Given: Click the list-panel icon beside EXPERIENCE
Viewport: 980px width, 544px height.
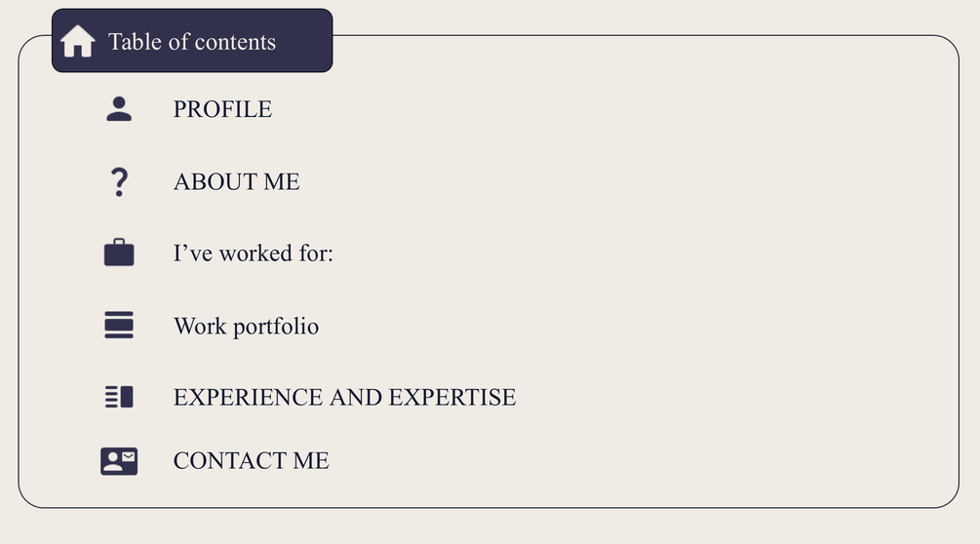Looking at the screenshot, I should pyautogui.click(x=119, y=397).
